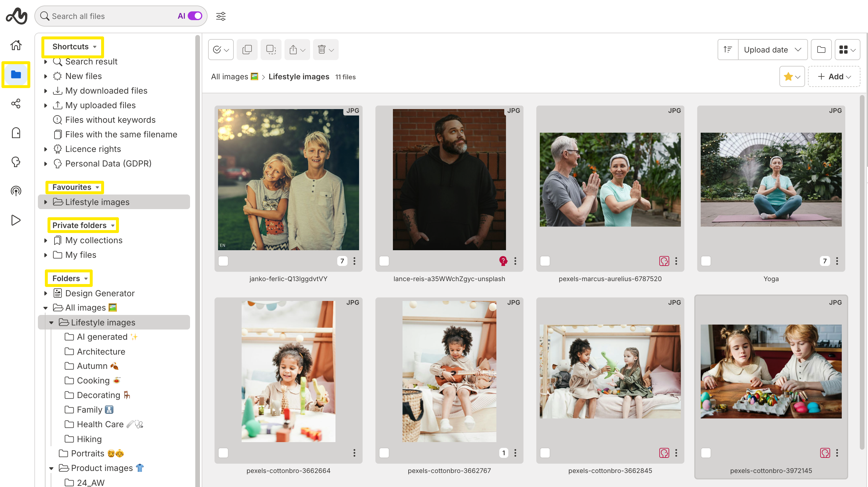The height and width of the screenshot is (487, 868).
Task: Toggle the AI search switch
Action: (195, 16)
